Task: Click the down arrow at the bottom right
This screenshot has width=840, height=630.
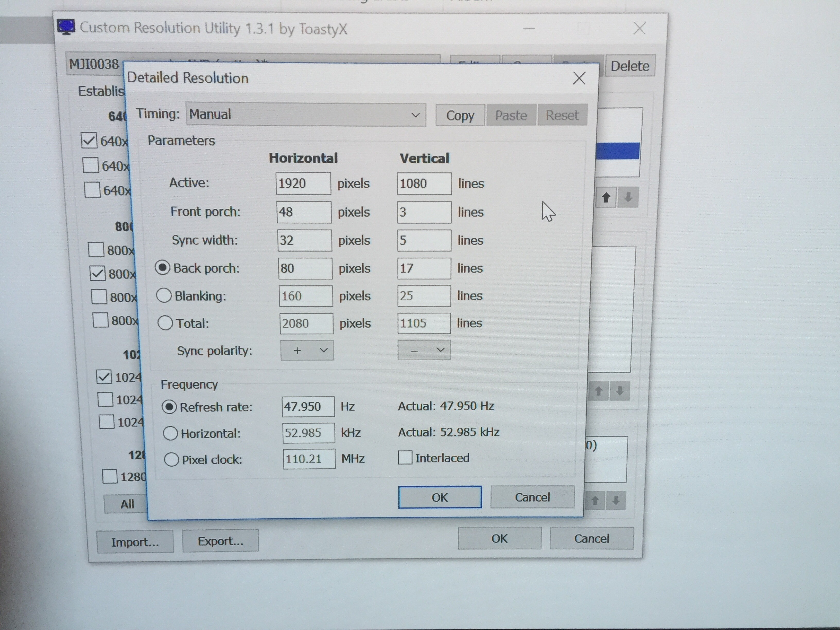Action: [616, 501]
